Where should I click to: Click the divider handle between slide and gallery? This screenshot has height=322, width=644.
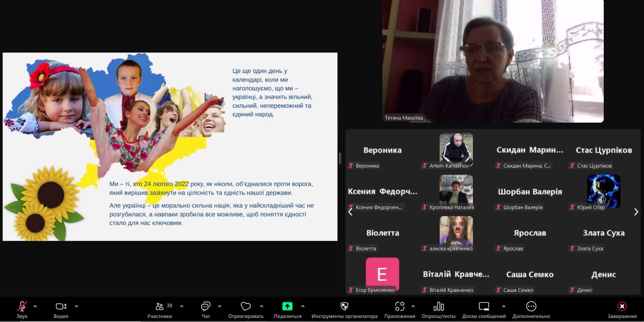click(x=340, y=158)
